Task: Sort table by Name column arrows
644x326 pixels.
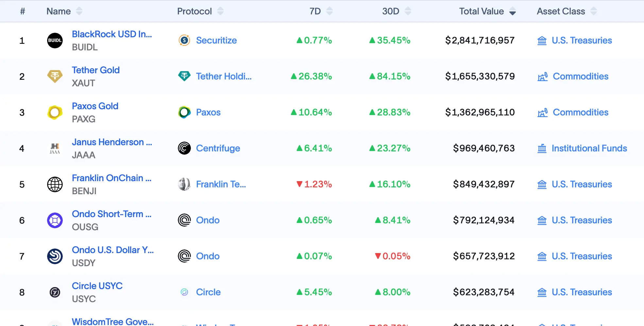Action: click(x=79, y=11)
